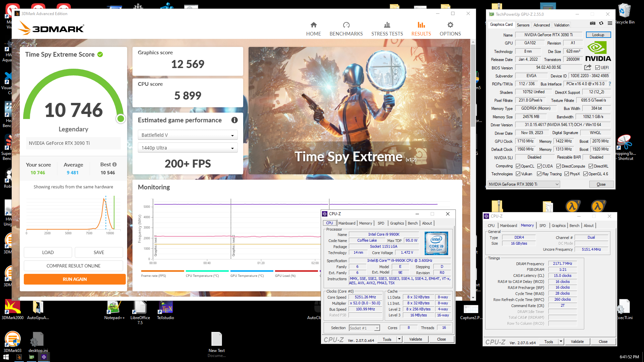Open the New Text Document file icon
This screenshot has height=362, width=644.
(216, 345)
